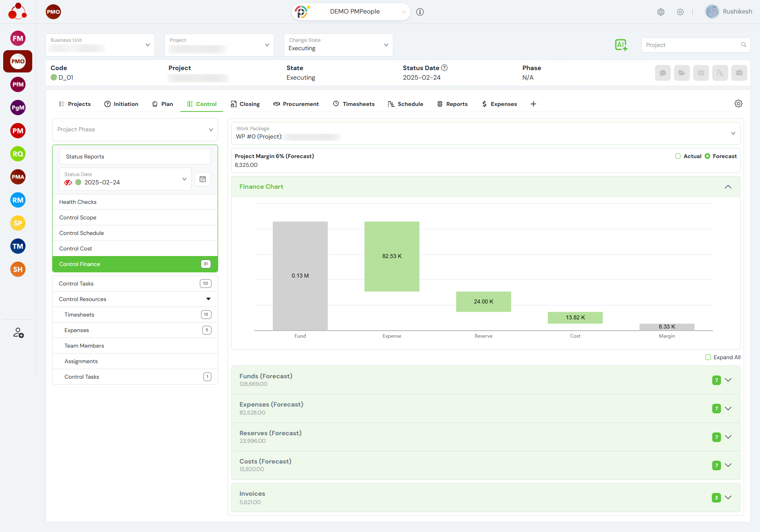760x532 pixels.
Task: Switch to the Procurement tab
Action: [296, 104]
